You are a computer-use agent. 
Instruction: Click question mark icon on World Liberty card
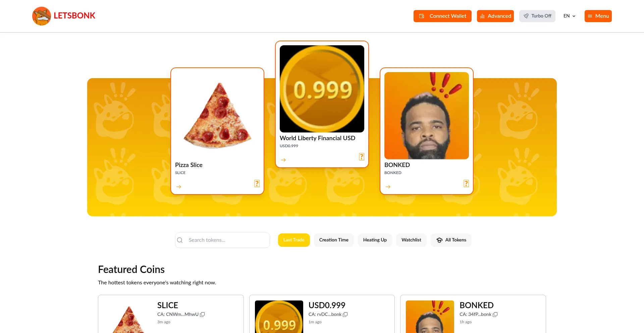tap(362, 157)
